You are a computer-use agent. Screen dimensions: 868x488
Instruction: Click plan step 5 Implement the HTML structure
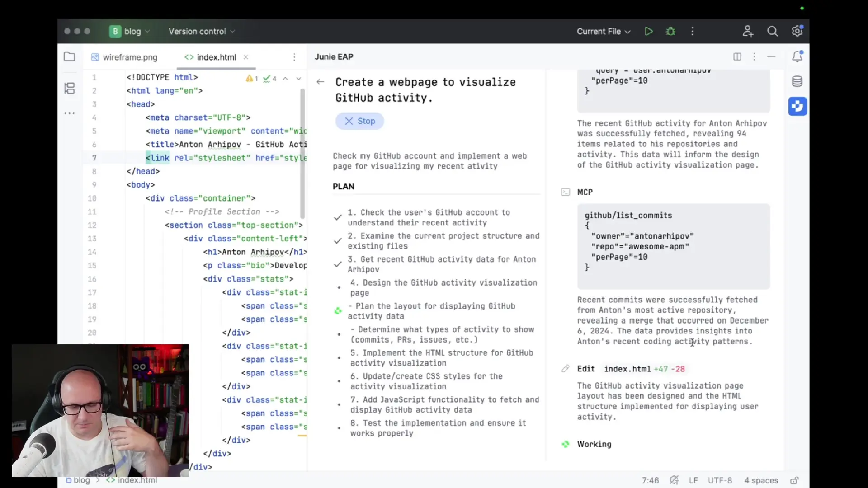(x=442, y=358)
